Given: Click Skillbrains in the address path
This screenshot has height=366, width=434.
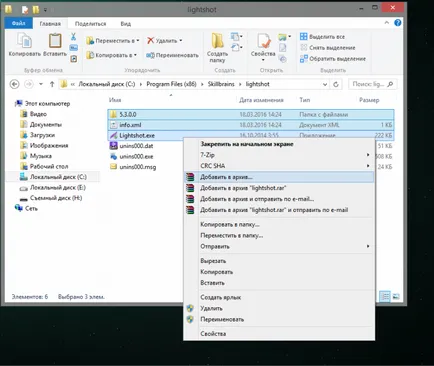Looking at the screenshot, I should coord(221,84).
